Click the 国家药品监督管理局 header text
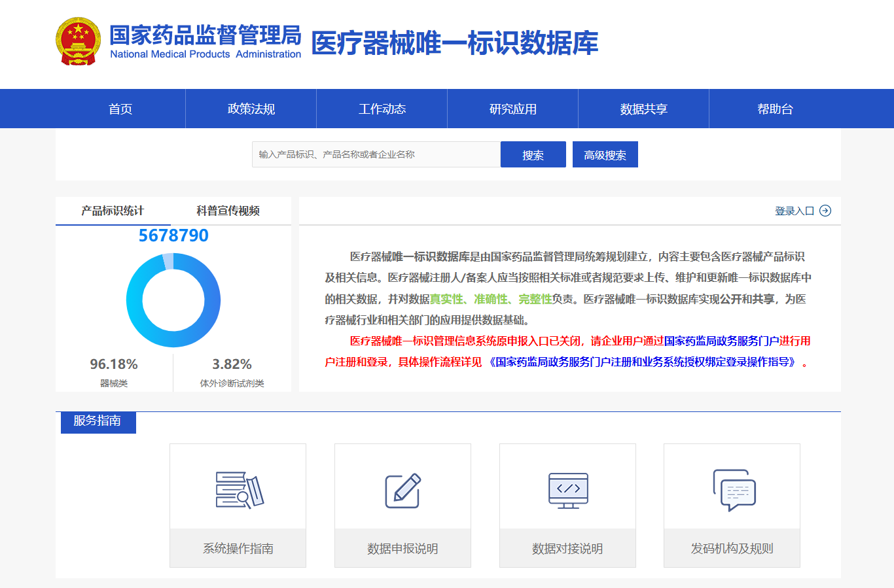The width and height of the screenshot is (894, 588). click(x=206, y=35)
